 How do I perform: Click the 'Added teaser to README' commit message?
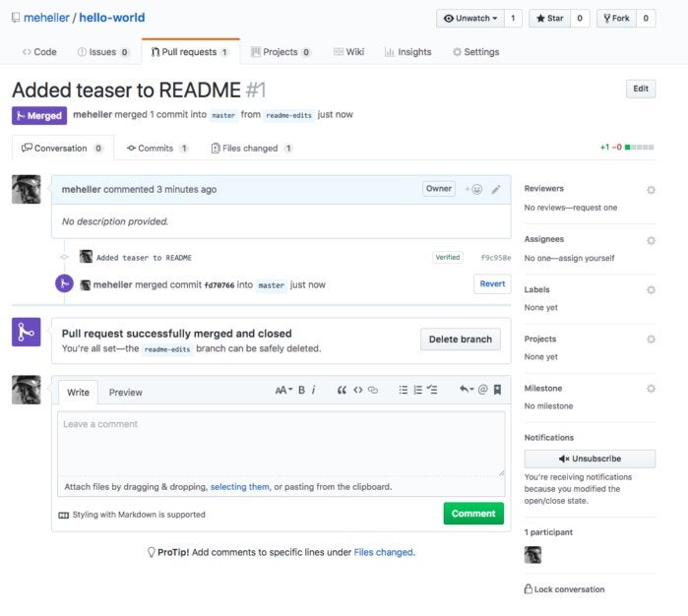(x=144, y=258)
